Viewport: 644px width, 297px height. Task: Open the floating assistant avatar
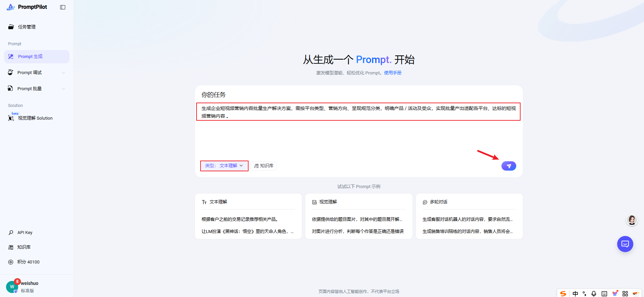pos(632,220)
